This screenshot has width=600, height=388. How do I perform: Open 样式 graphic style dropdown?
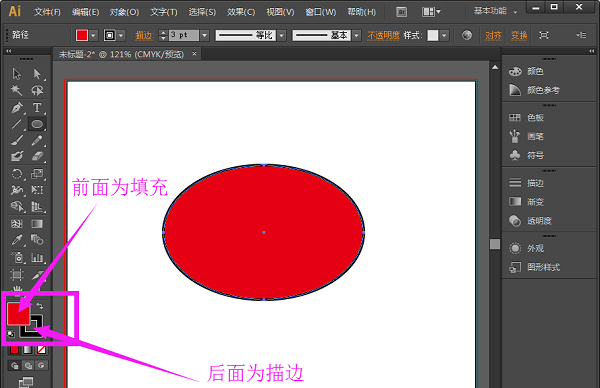[x=444, y=36]
